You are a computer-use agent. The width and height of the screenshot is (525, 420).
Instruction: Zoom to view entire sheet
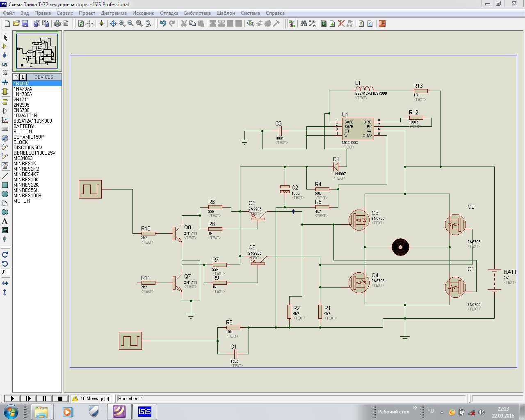coord(139,23)
